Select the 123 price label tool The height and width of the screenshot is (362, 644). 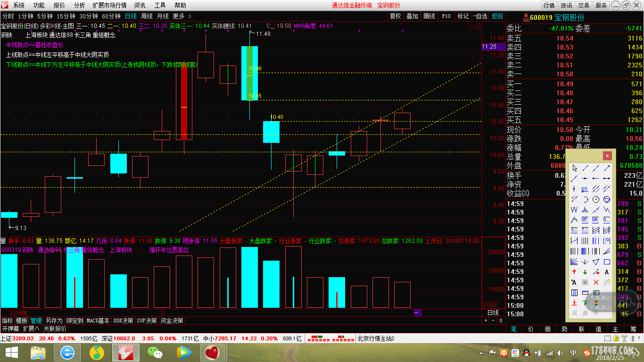click(585, 189)
